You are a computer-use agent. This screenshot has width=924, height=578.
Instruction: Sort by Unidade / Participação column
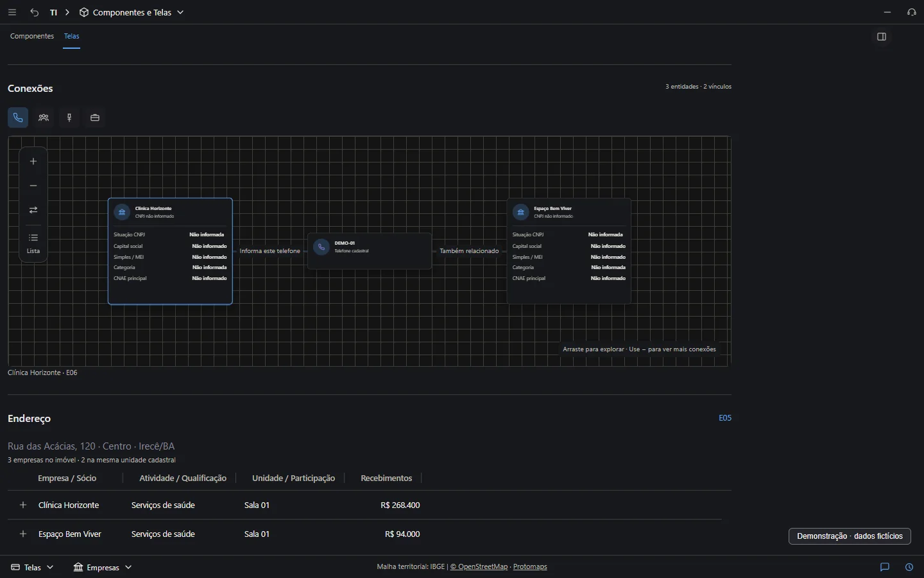coord(293,478)
